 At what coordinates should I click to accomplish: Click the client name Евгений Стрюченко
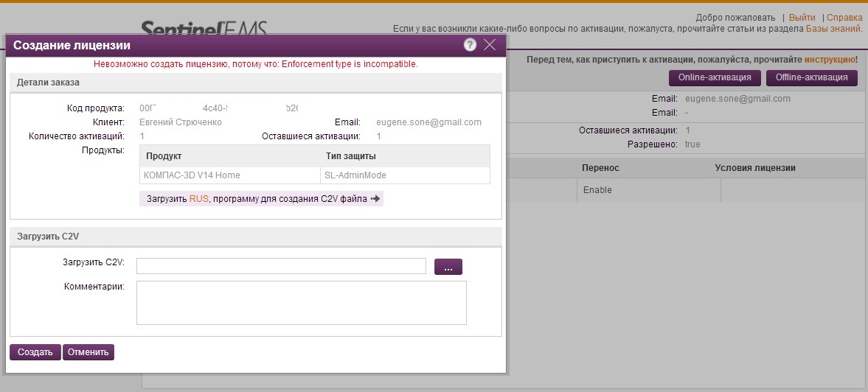(181, 122)
